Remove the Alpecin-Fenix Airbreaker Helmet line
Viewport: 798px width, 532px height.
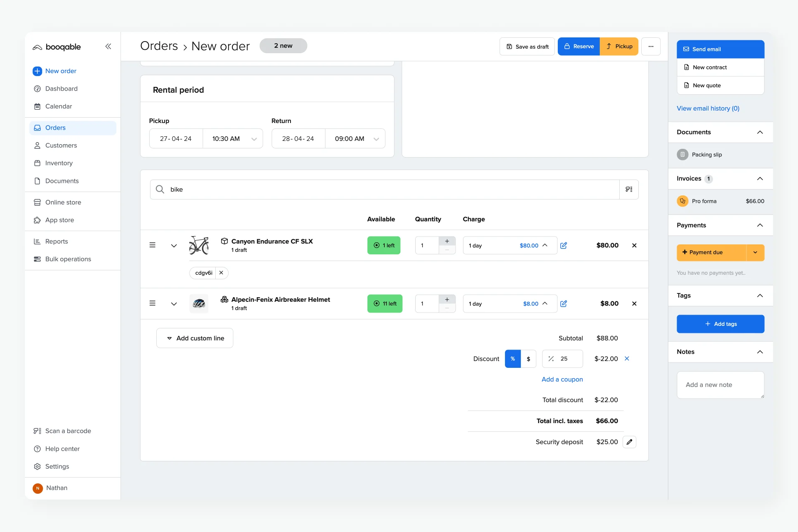point(634,304)
